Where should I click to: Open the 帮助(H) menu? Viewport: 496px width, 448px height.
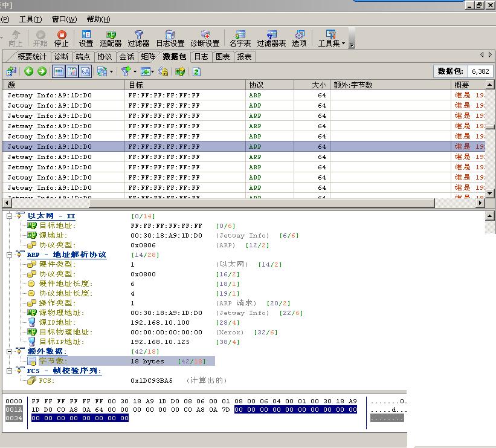coord(98,19)
